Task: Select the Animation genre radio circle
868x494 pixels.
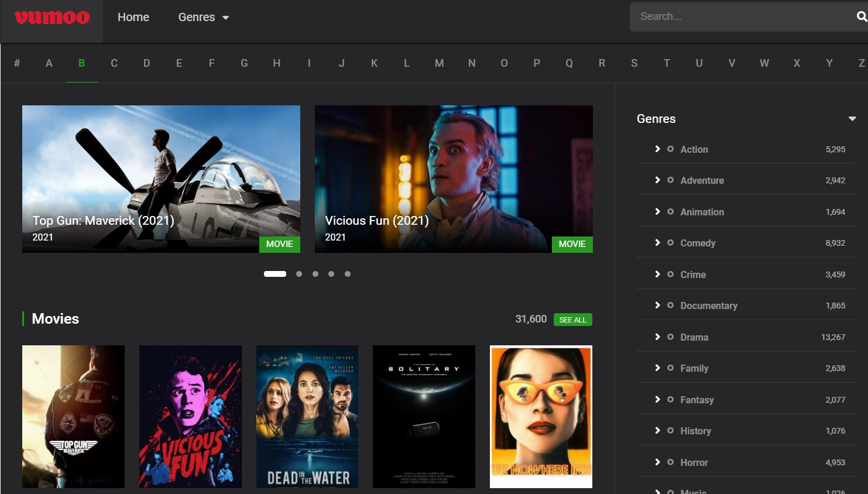Action: [670, 211]
